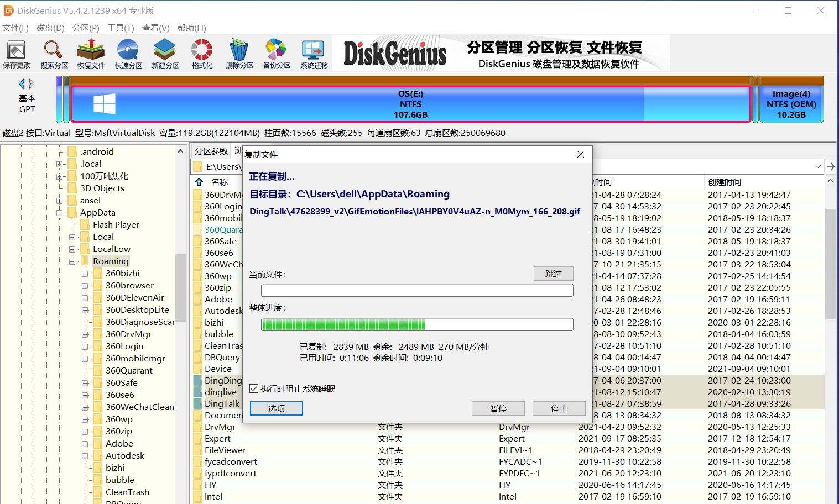Click the FileViewer folder icon in file list
Image resolution: width=839 pixels, height=504 pixels.
click(198, 450)
